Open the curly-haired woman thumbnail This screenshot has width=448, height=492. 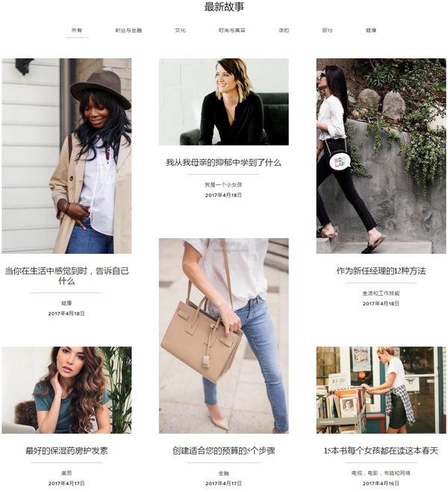click(x=66, y=390)
